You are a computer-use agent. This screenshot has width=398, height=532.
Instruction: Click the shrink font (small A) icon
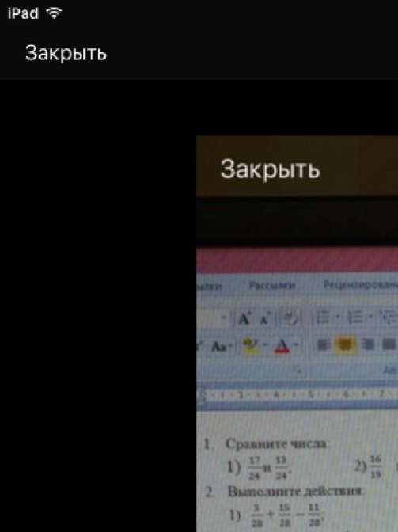click(x=265, y=319)
